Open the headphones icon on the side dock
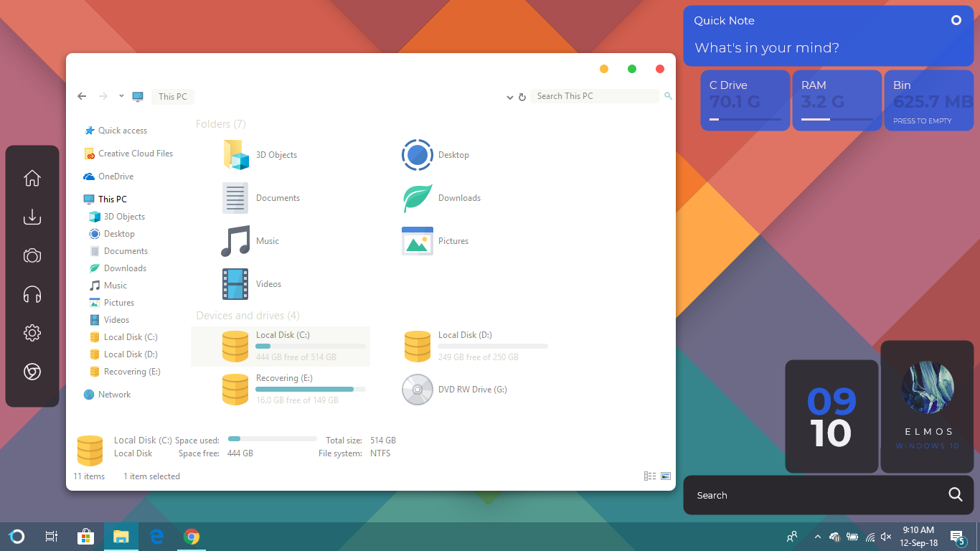The width and height of the screenshot is (980, 551). click(x=32, y=294)
